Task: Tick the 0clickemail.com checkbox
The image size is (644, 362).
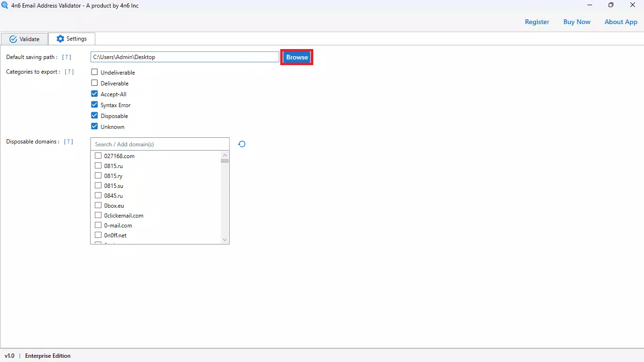Action: 98,215
